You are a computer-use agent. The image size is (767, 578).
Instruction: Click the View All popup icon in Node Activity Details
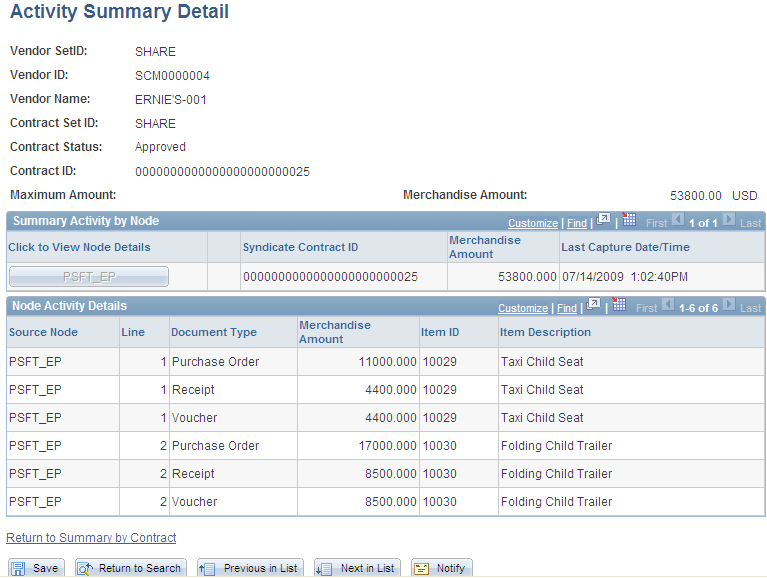point(593,304)
